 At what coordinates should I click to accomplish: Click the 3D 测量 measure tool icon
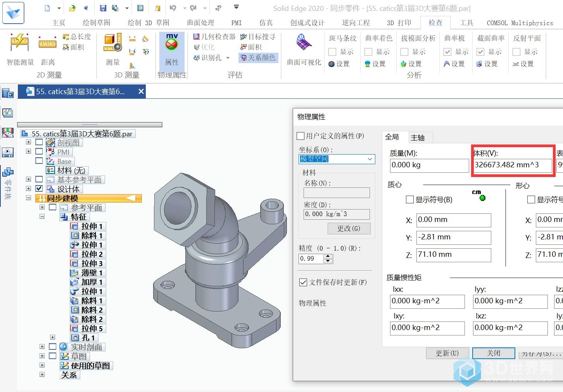tap(113, 50)
